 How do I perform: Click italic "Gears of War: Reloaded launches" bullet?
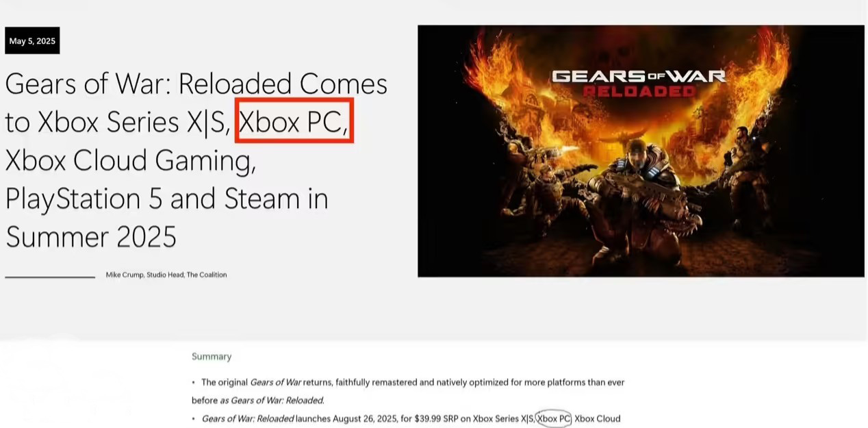[x=266, y=418]
